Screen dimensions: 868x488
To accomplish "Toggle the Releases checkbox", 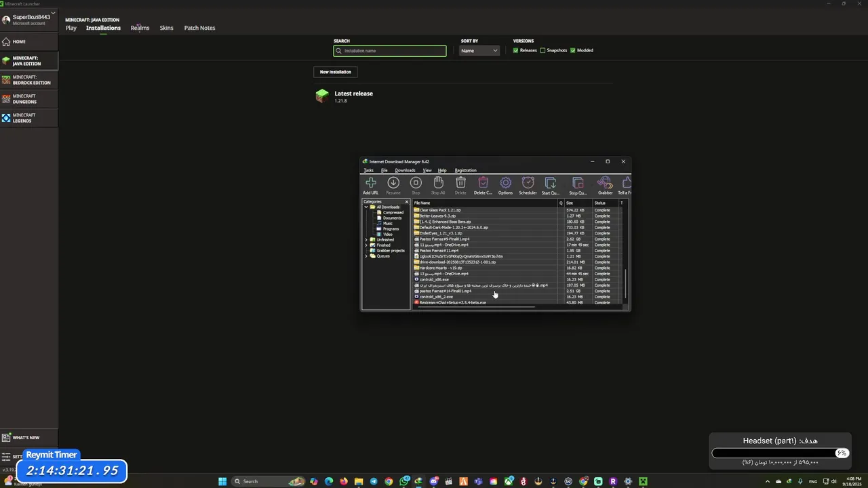I will coord(516,50).
